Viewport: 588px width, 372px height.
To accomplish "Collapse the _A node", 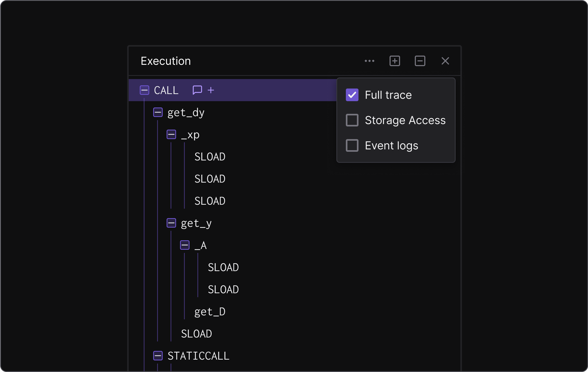I will (185, 245).
